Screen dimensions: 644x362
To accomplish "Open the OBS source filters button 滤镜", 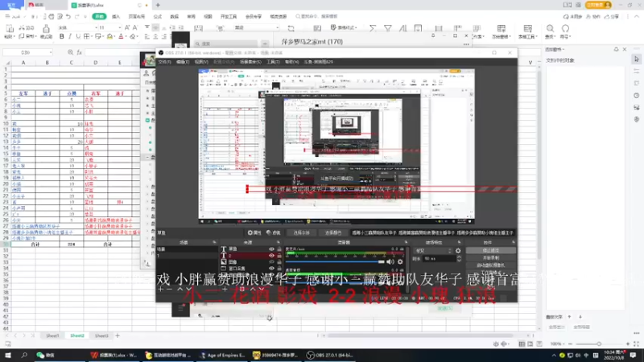I will (x=273, y=232).
